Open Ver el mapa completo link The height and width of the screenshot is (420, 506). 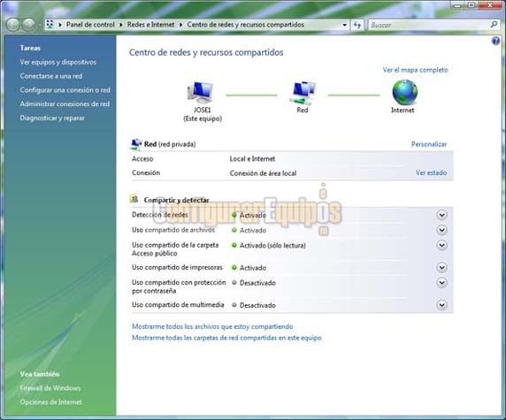[415, 70]
